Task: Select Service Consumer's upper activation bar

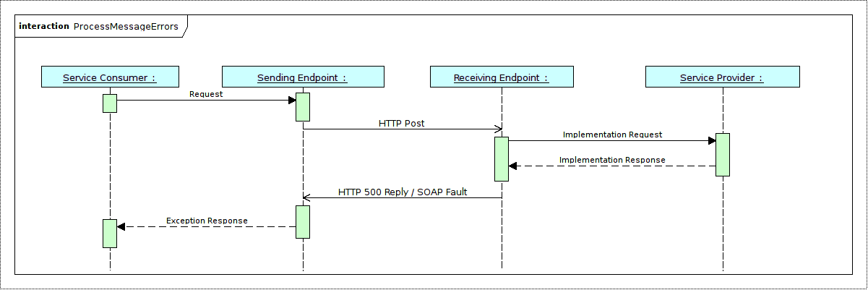Action: [x=110, y=103]
